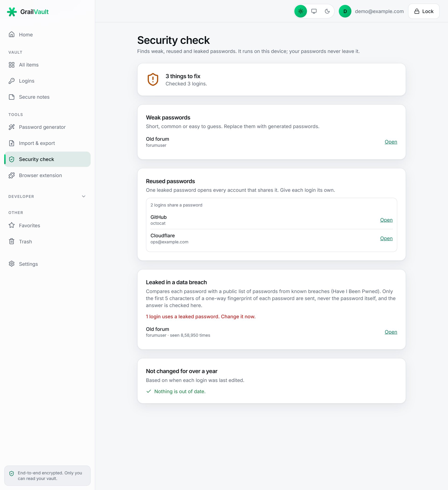The height and width of the screenshot is (490, 448).
Task: Click the All items grid icon
Action: pos(11,65)
